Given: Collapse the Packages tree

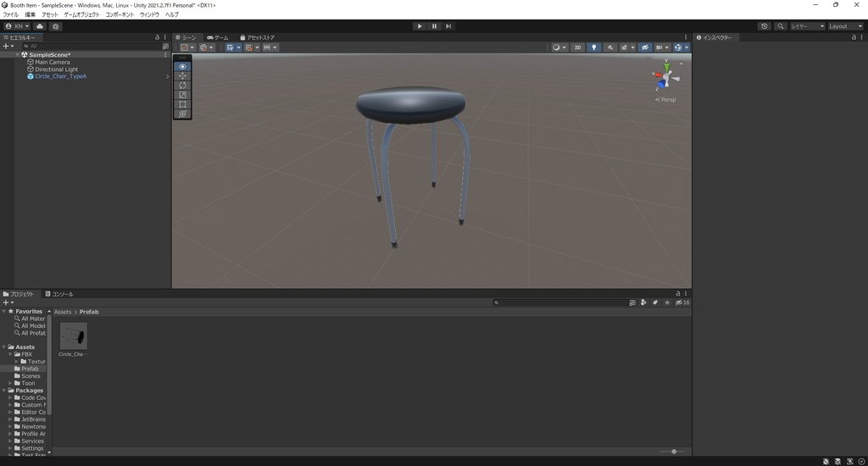Looking at the screenshot, I should tap(4, 391).
